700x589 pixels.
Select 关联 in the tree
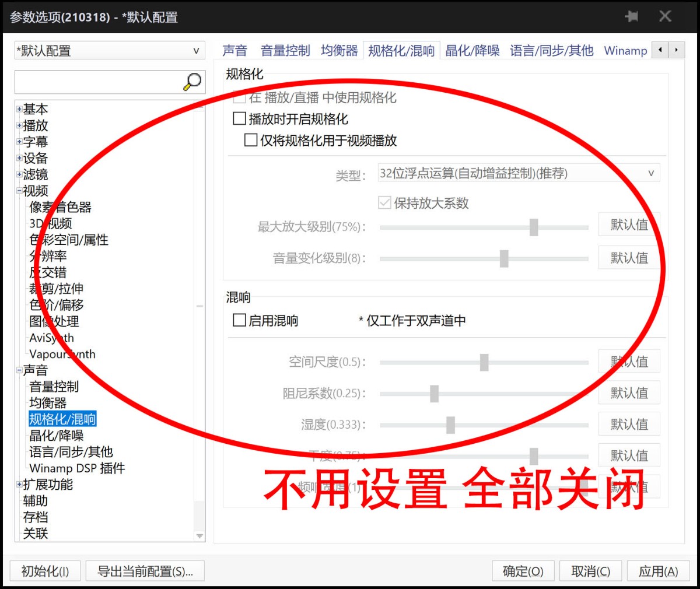35,534
